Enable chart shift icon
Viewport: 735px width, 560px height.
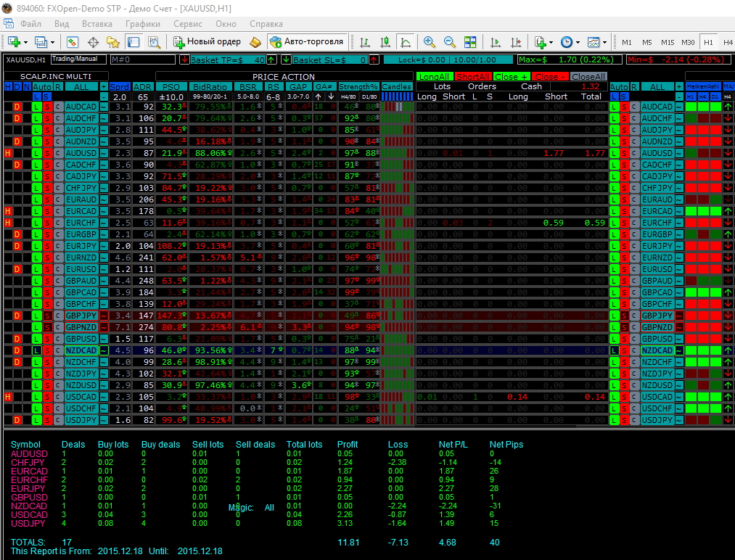click(x=516, y=42)
